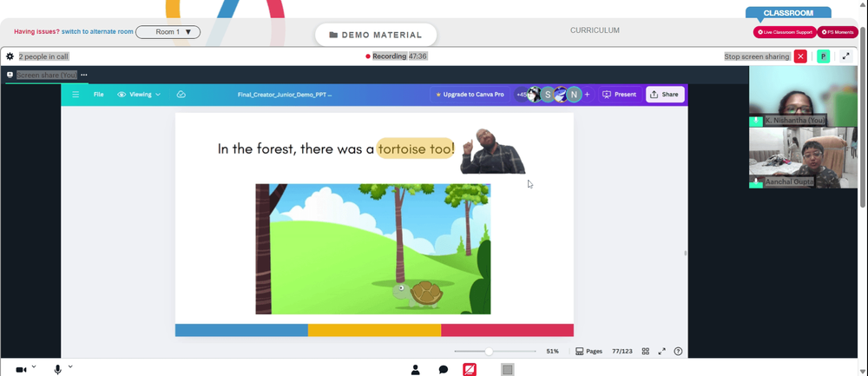Click Live Classroom Support button
The image size is (868, 376).
click(785, 32)
